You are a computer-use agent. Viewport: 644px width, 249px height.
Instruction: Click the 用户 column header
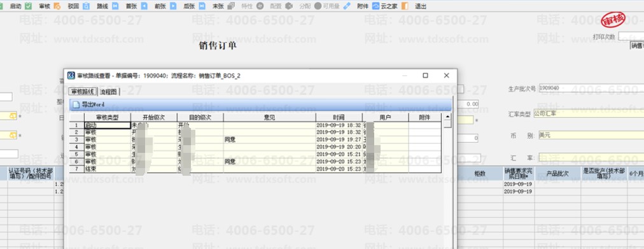(385, 118)
